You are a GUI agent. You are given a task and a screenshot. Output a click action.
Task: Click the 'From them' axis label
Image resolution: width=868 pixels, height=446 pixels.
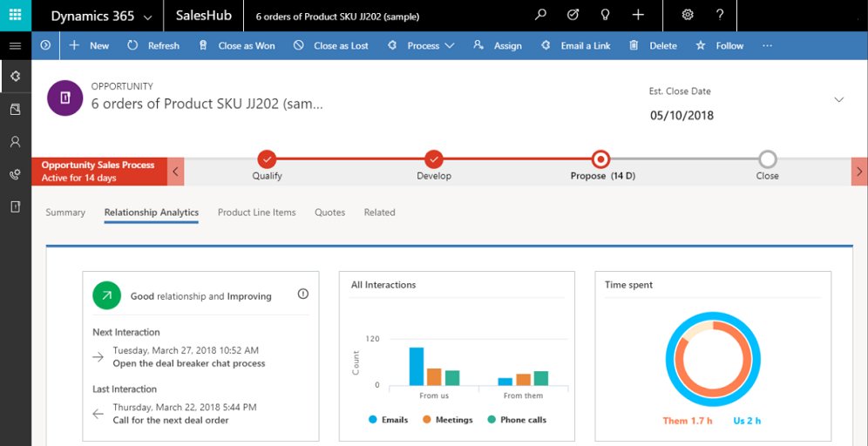click(x=523, y=395)
